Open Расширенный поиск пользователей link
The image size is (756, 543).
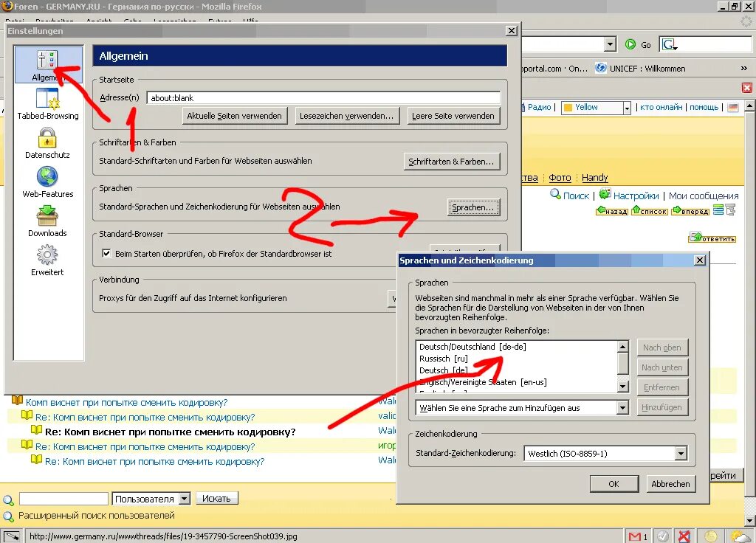97,516
